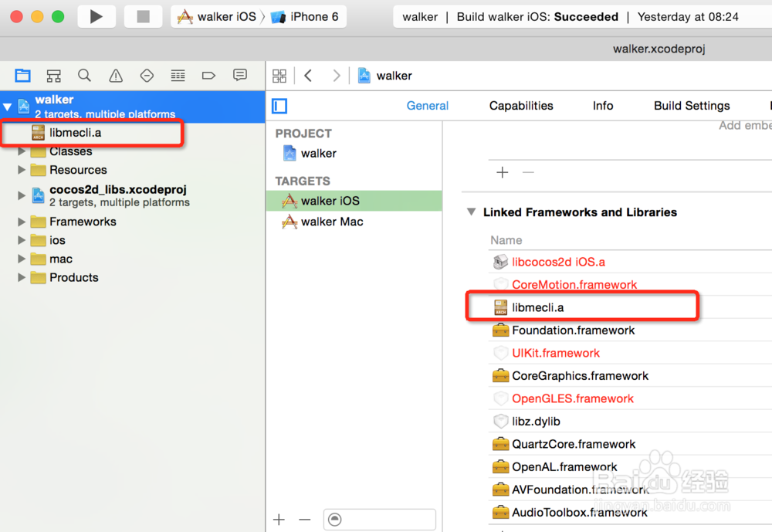Image resolution: width=772 pixels, height=532 pixels.
Task: Remove embedded binary with minus button
Action: 528,172
